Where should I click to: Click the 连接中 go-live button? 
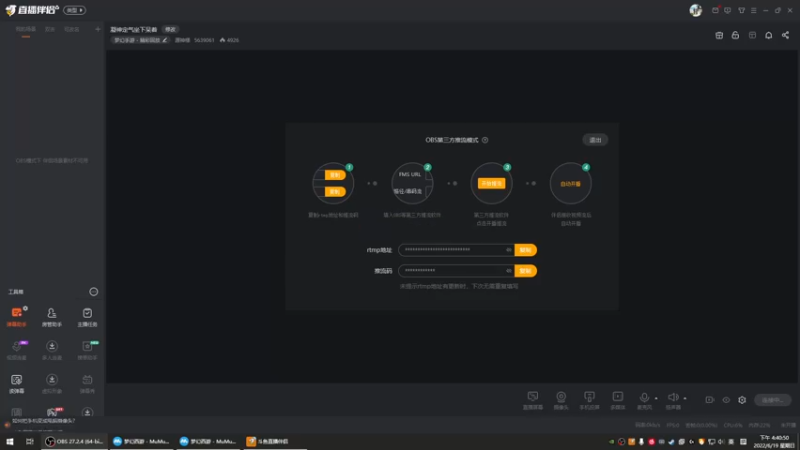coord(772,400)
